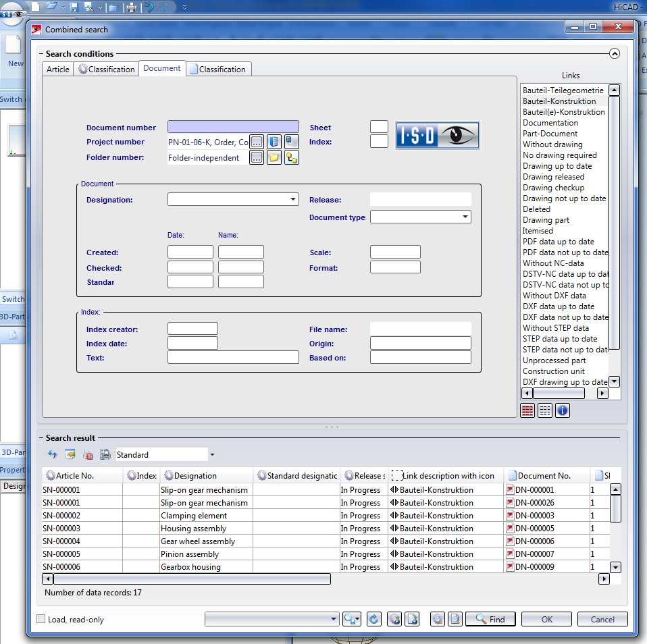Open the Designation dropdown
Screen dimensions: 647x644
click(x=293, y=199)
